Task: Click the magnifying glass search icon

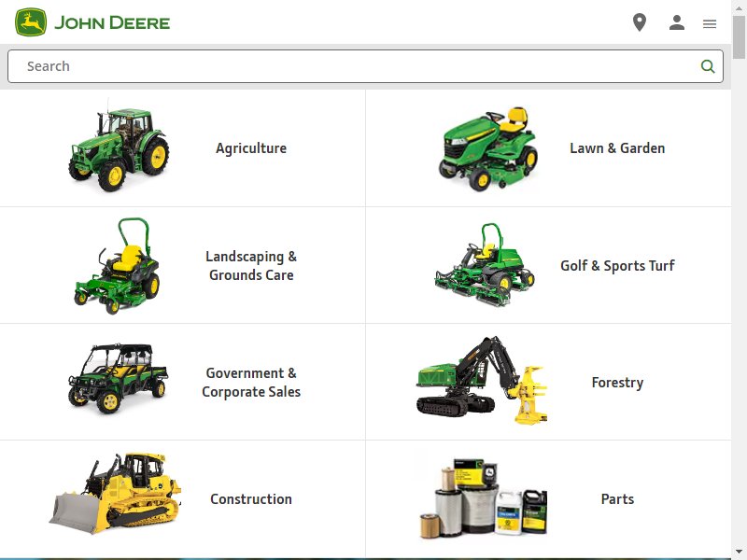Action: [x=708, y=66]
